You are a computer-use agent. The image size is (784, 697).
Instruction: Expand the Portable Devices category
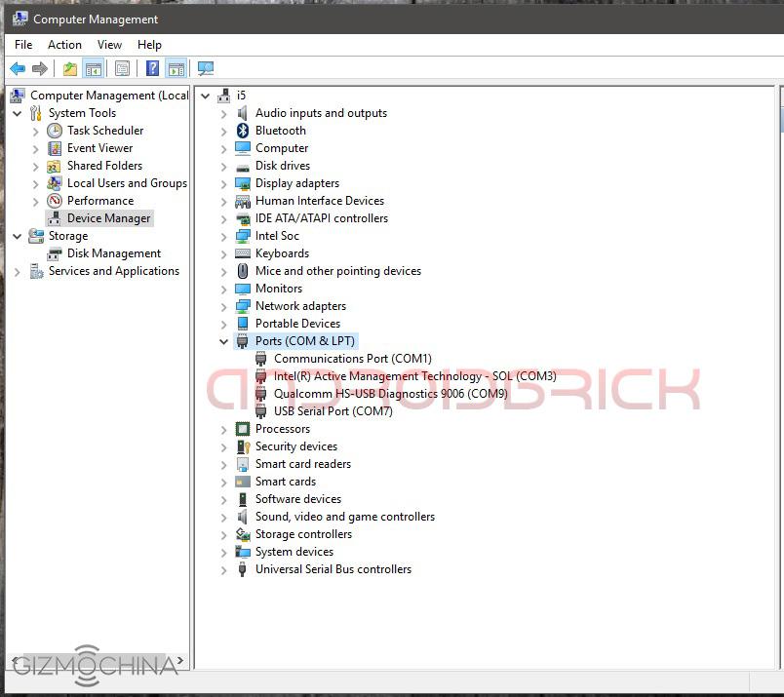223,325
